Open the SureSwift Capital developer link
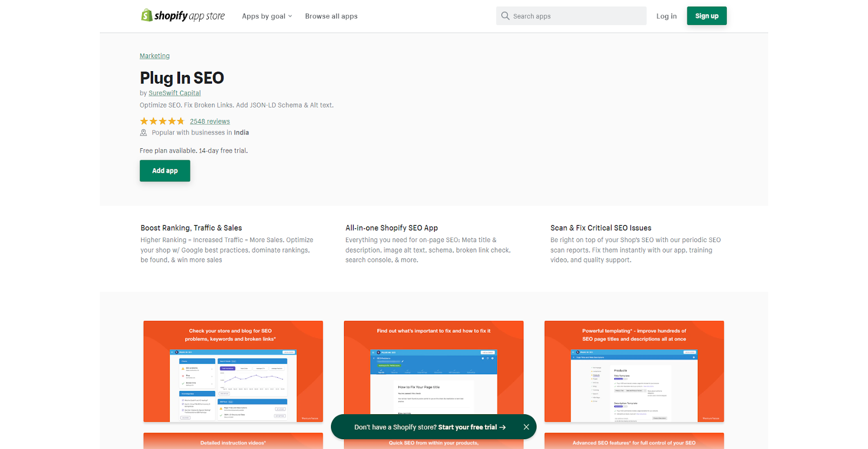Screen dimensions: 868x449 (x=175, y=93)
